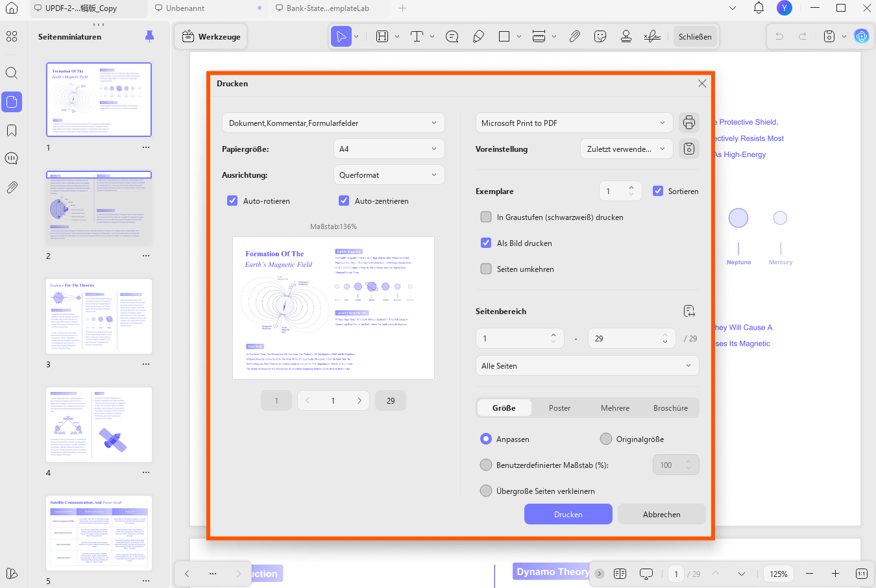
Task: Open the UPDF AI assistant icon
Action: click(x=861, y=37)
